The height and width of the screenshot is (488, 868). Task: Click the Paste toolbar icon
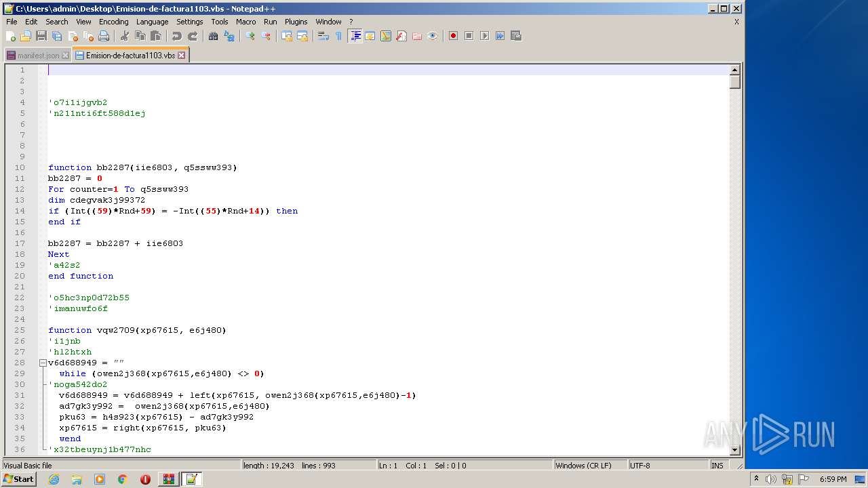click(156, 36)
